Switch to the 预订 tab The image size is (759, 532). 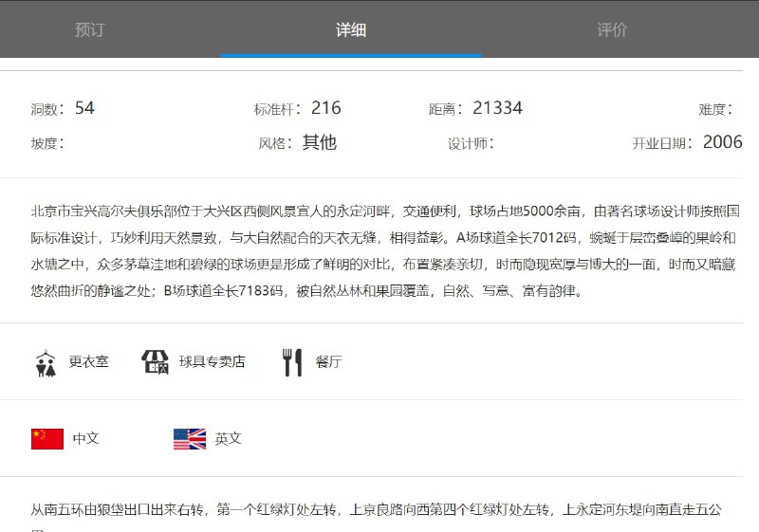[x=90, y=30]
